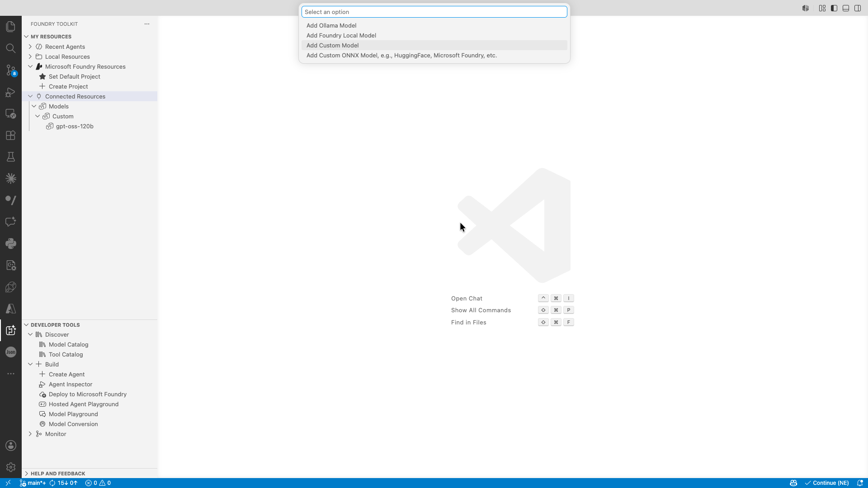Collapse the Custom models node
The width and height of the screenshot is (868, 488).
tap(38, 116)
